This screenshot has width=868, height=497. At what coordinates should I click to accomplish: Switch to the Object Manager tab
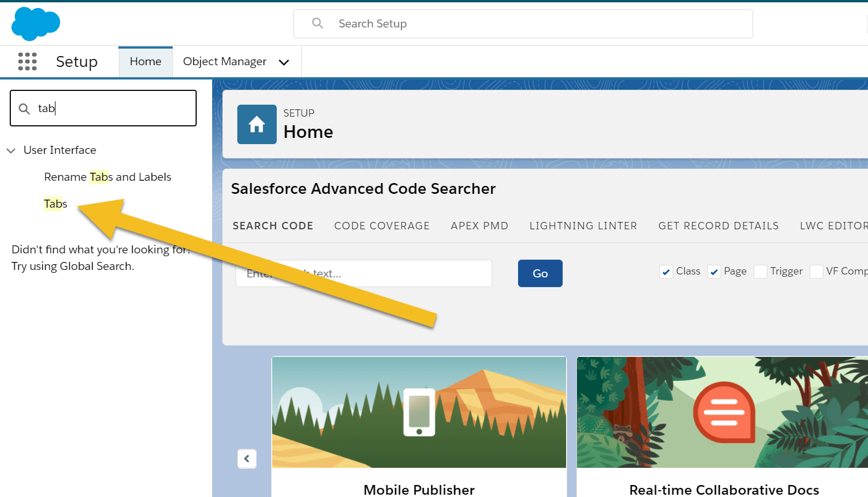tap(224, 61)
